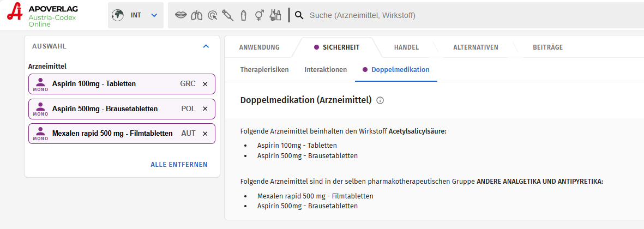Select the target-cursor filter icon
Viewport: 644px width, 229px height.
[x=213, y=16]
